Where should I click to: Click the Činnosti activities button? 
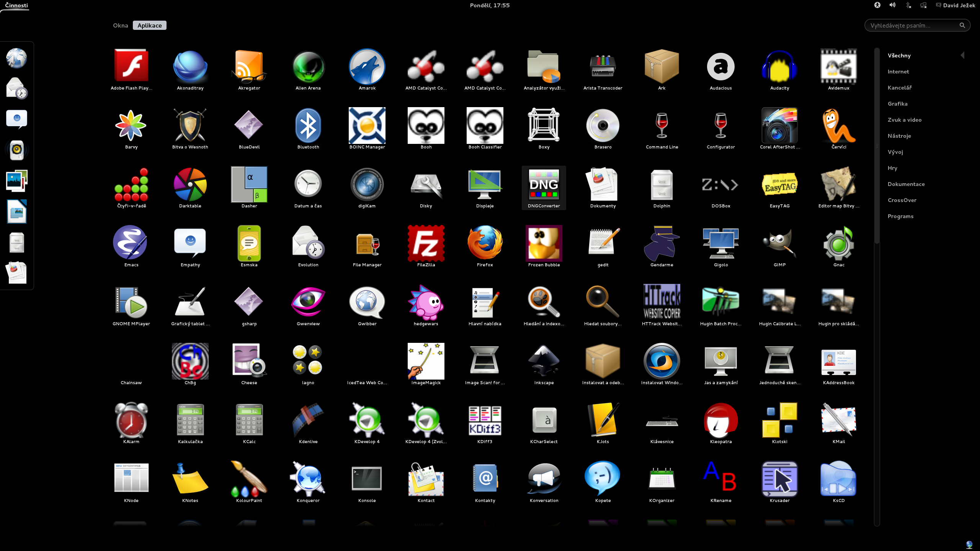point(16,5)
